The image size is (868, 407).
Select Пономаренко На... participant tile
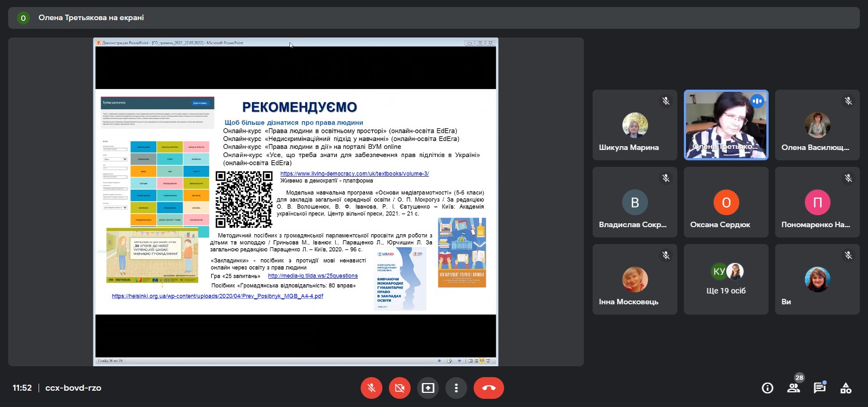[817, 202]
